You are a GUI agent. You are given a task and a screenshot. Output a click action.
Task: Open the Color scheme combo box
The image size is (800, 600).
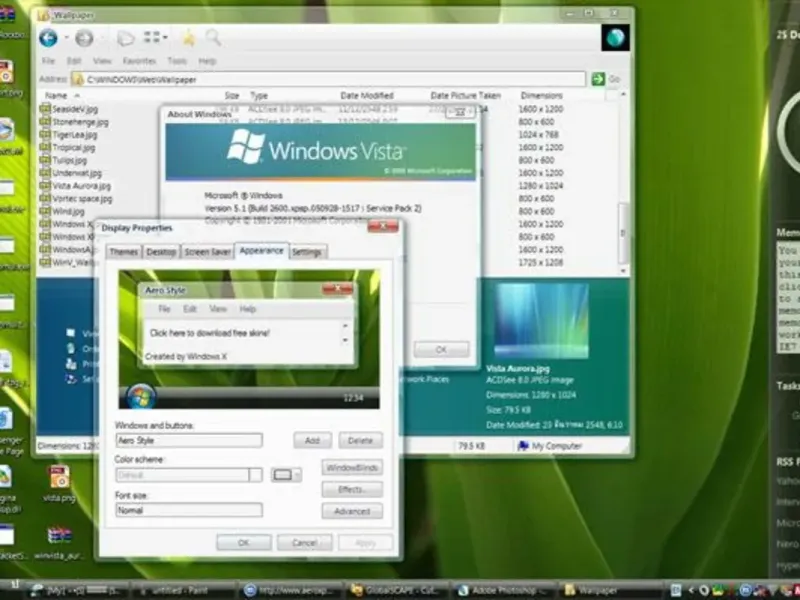click(189, 475)
